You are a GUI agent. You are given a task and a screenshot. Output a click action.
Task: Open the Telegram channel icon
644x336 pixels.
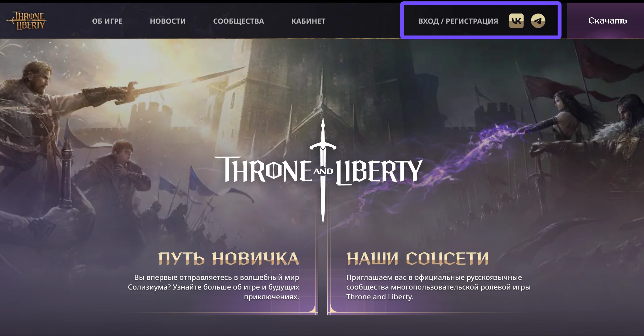coord(538,21)
